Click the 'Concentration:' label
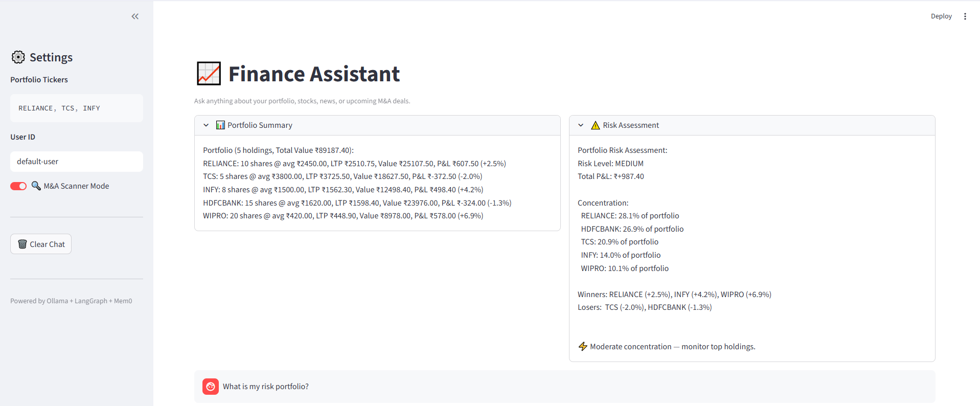The height and width of the screenshot is (406, 980). (x=603, y=203)
